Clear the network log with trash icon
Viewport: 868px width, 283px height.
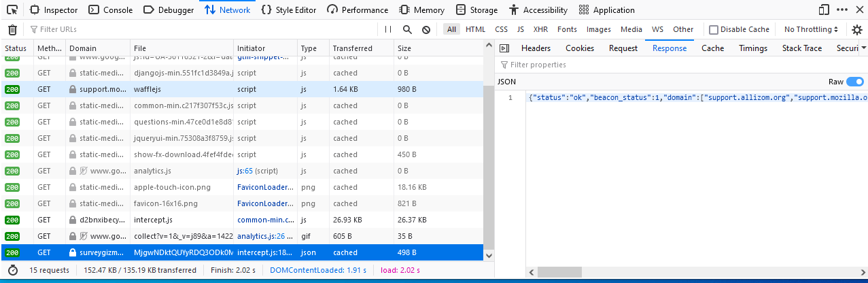(x=12, y=30)
